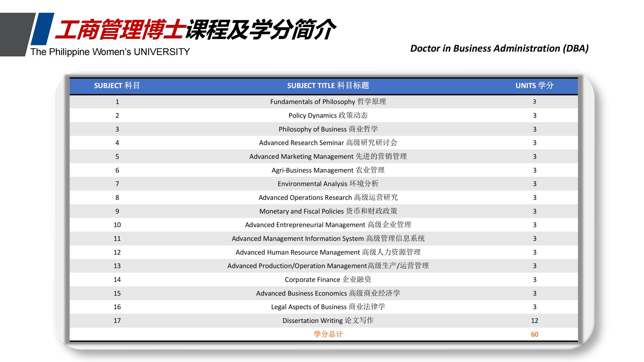Viewport: 644px width, 362px height.
Task: Click 'Doctor in Business Administration (DBA)' heading
Action: [499, 49]
